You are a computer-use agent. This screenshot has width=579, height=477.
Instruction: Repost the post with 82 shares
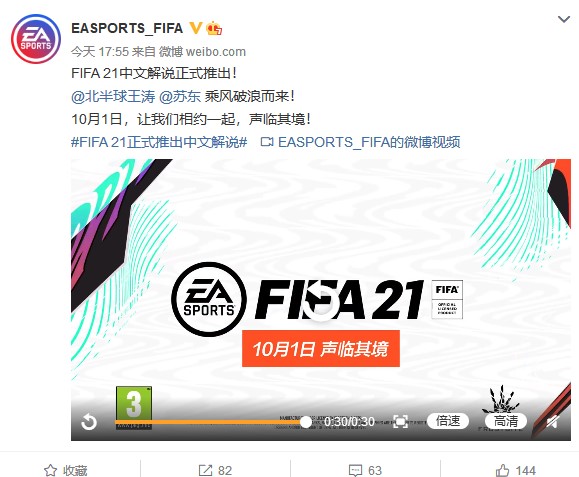click(215, 470)
